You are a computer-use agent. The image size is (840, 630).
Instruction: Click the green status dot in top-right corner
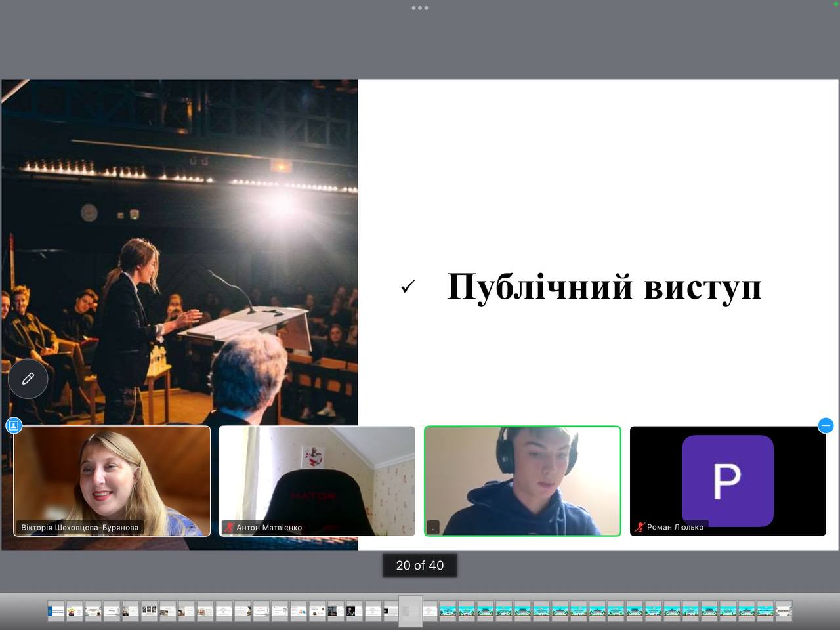click(836, 4)
